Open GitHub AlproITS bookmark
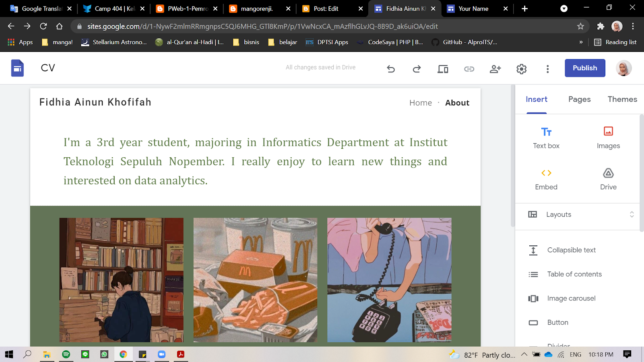This screenshot has height=362, width=644. point(464,42)
